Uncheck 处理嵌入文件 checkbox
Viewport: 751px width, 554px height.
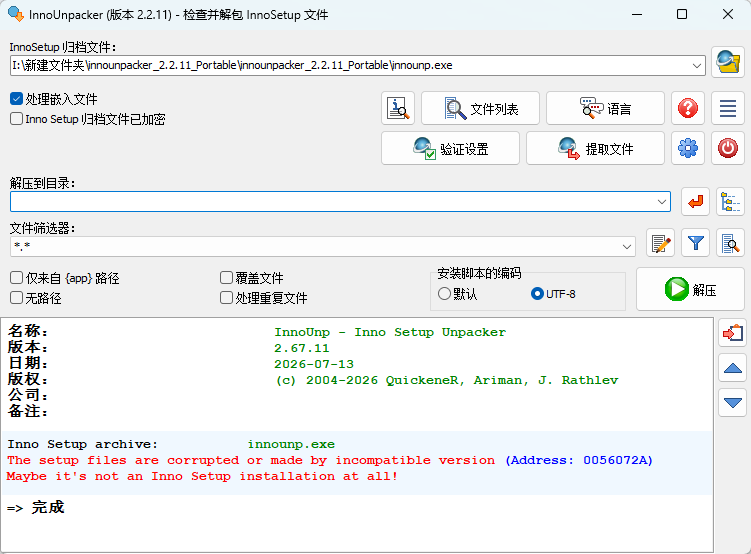pos(16,99)
